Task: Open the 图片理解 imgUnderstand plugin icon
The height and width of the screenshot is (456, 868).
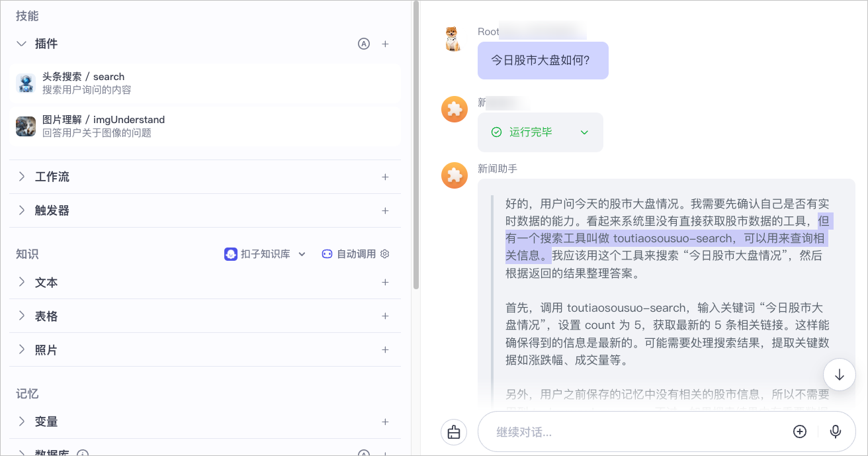Action: 26,126
